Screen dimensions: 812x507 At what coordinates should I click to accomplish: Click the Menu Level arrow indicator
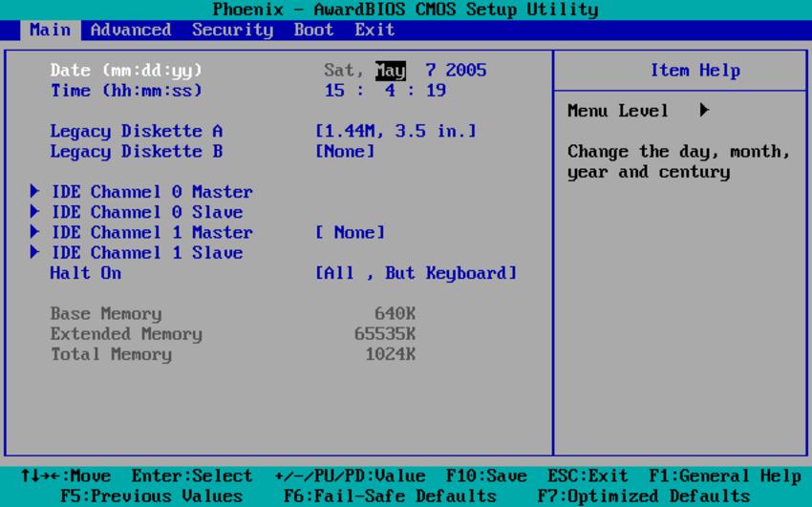[x=704, y=110]
